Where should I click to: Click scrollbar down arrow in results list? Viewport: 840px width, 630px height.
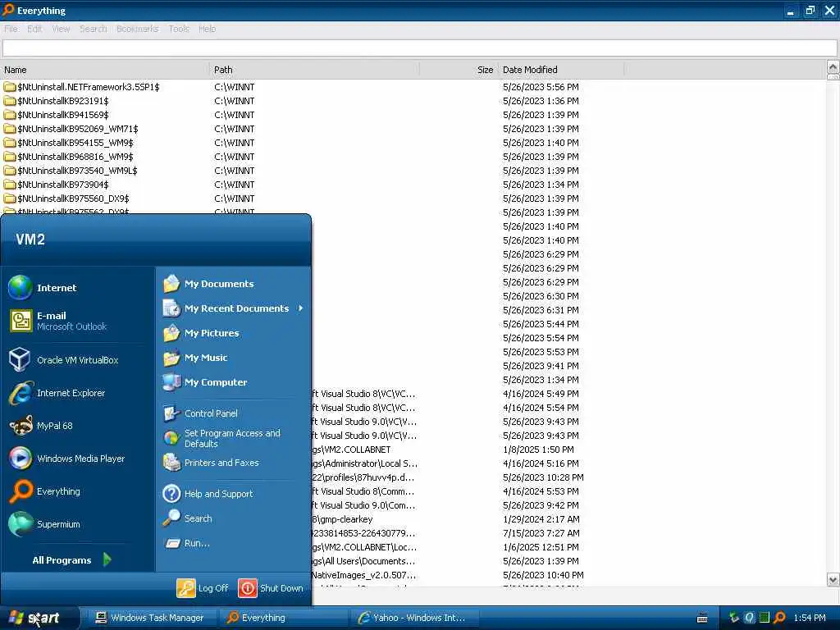833,579
